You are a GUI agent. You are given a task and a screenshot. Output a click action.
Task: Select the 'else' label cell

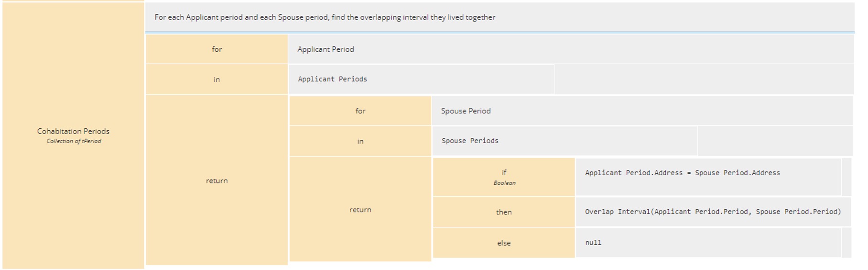pos(504,243)
